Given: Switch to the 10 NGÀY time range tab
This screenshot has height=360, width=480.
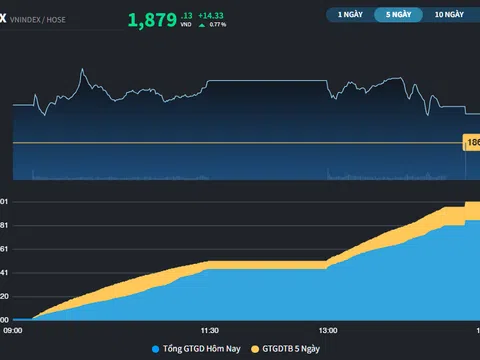Looking at the screenshot, I should 449,15.
